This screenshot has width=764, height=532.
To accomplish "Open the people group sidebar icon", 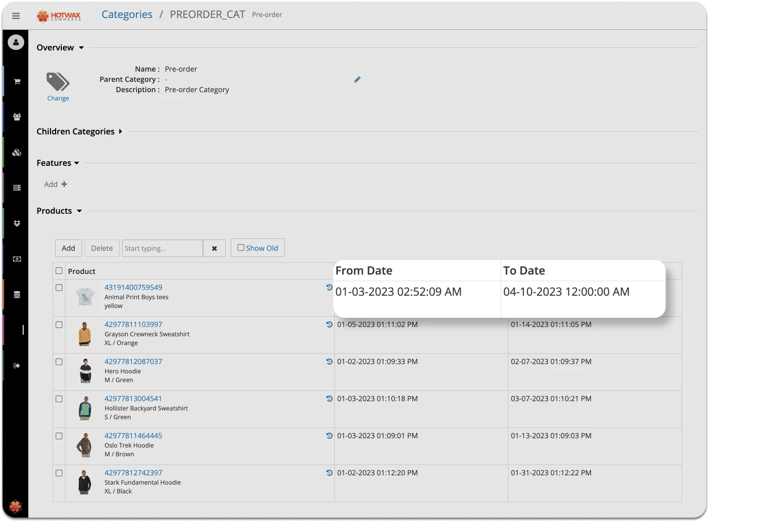I will click(17, 117).
